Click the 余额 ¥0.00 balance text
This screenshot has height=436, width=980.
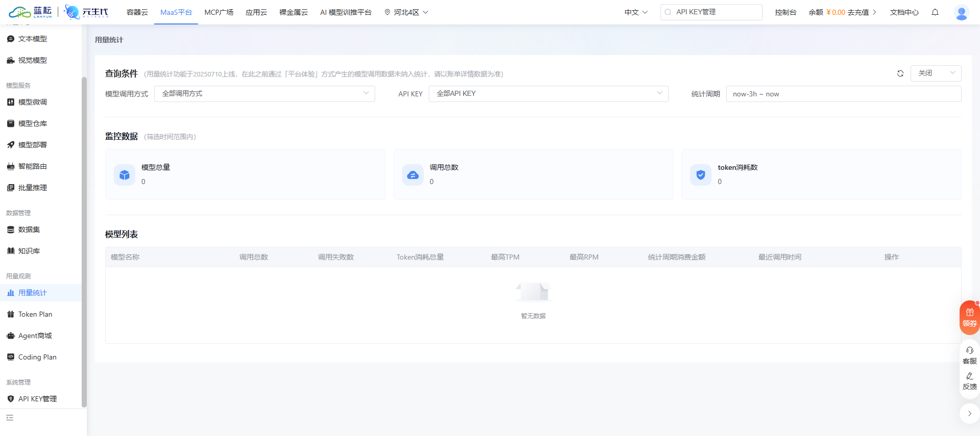click(827, 12)
